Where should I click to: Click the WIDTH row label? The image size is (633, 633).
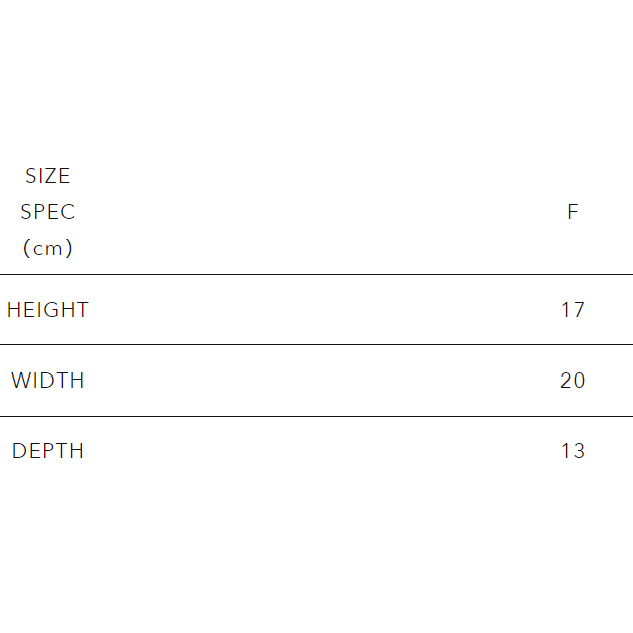48,381
